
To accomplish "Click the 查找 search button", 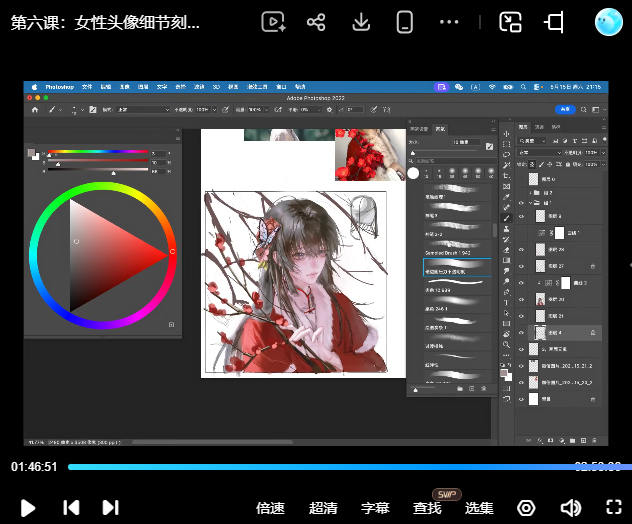I will click(x=427, y=508).
